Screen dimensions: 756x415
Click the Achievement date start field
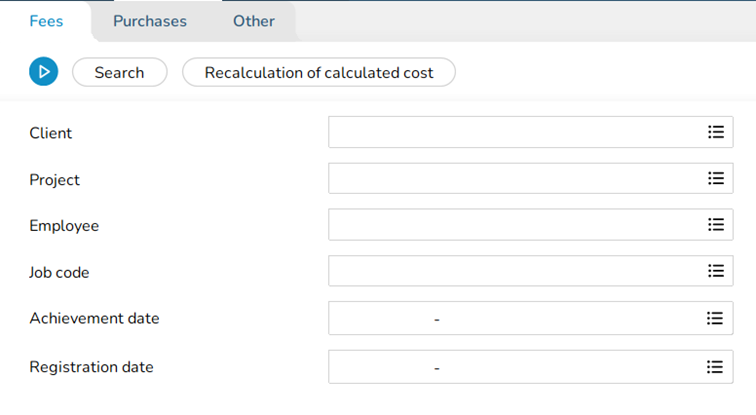pyautogui.click(x=382, y=318)
